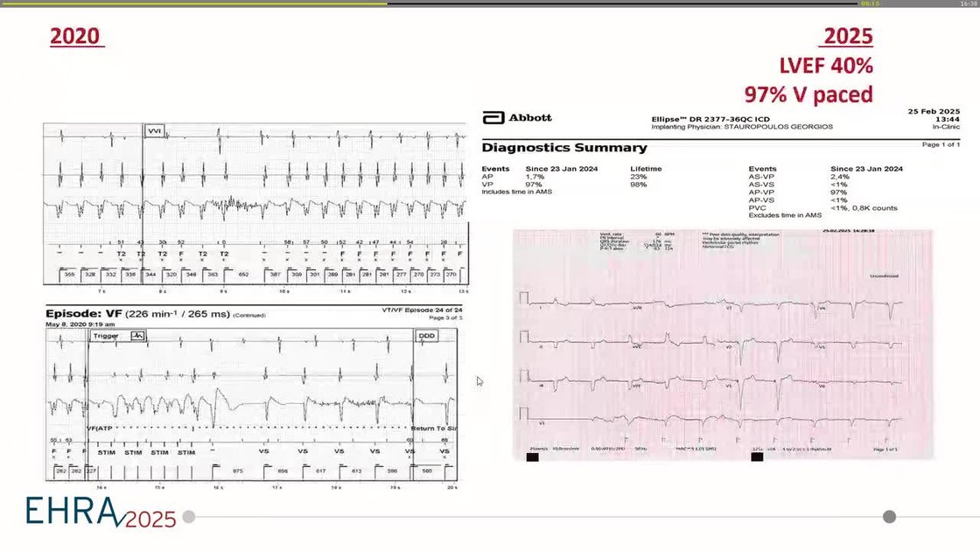Click the Lifetime column header

646,169
